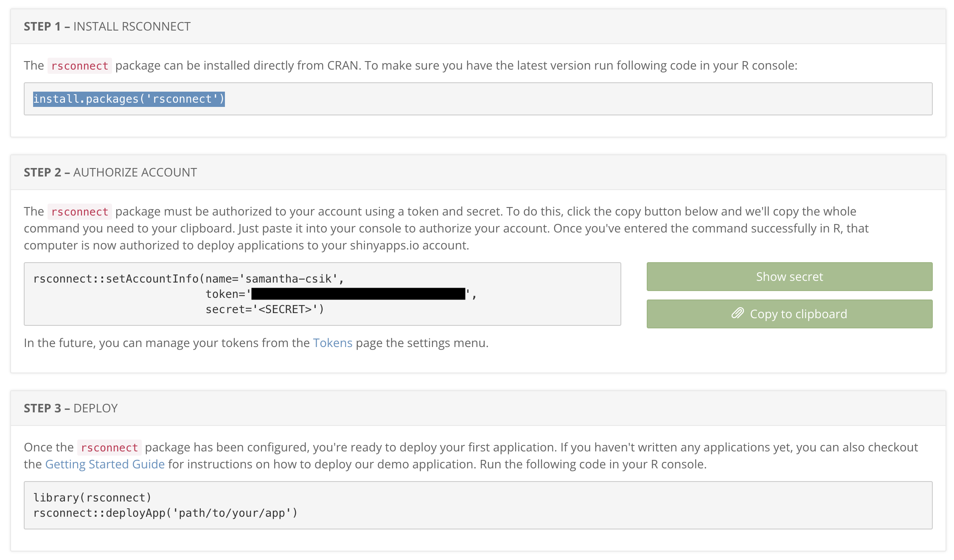954x560 pixels.
Task: Reveal the secret with Show secret
Action: pyautogui.click(x=789, y=277)
